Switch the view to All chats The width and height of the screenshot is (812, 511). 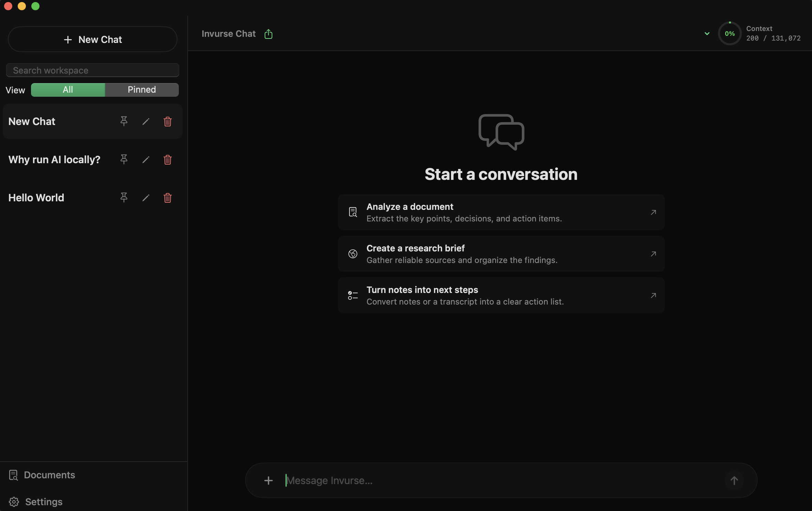(x=68, y=90)
